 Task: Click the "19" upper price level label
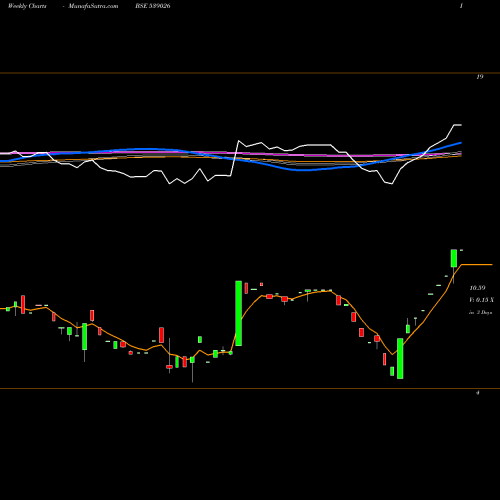point(479,77)
